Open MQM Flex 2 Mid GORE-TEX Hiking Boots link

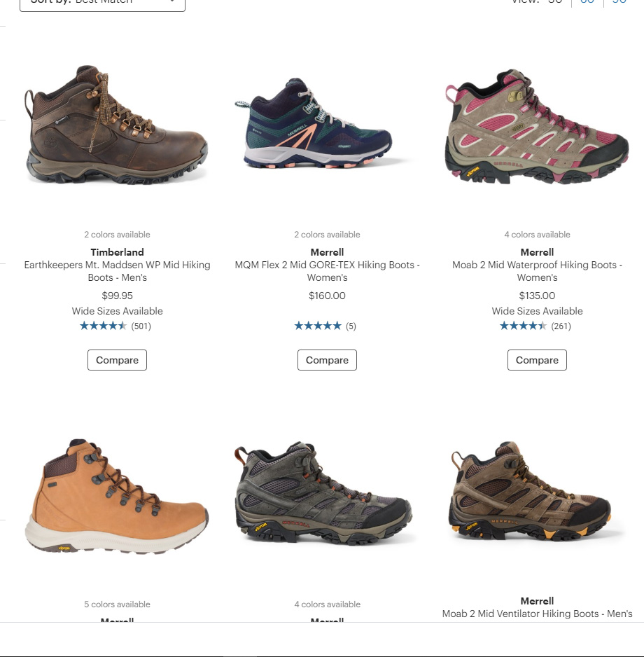tap(327, 271)
